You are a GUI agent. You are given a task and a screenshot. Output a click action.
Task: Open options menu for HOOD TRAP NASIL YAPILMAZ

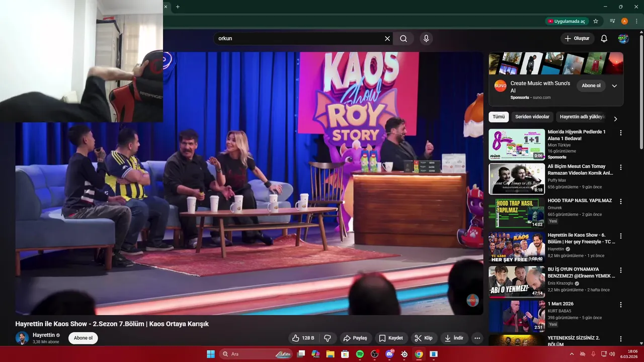click(620, 201)
